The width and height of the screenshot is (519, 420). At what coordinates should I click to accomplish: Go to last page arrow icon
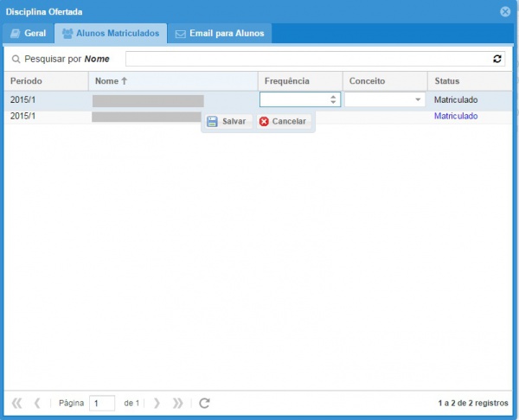[x=177, y=403]
